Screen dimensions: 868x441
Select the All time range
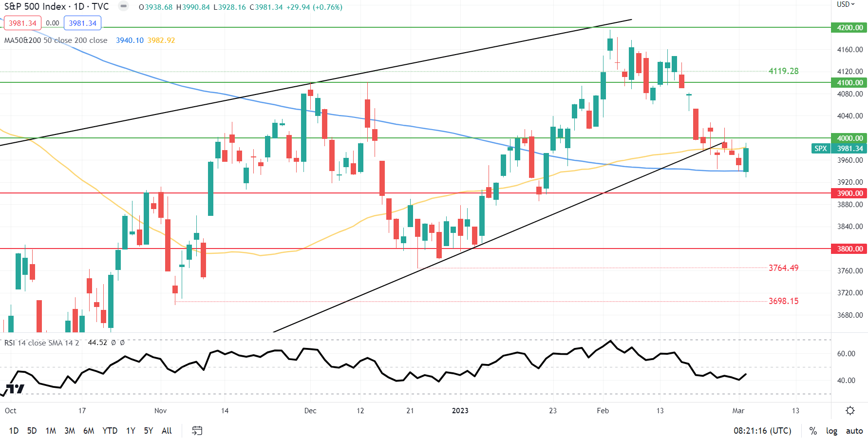167,431
